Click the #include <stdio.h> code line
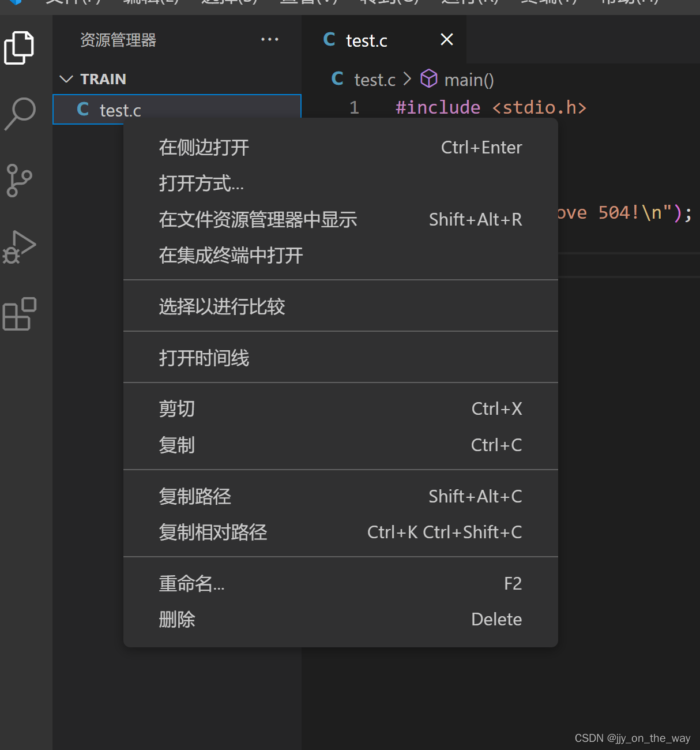This screenshot has width=700, height=750. (491, 108)
